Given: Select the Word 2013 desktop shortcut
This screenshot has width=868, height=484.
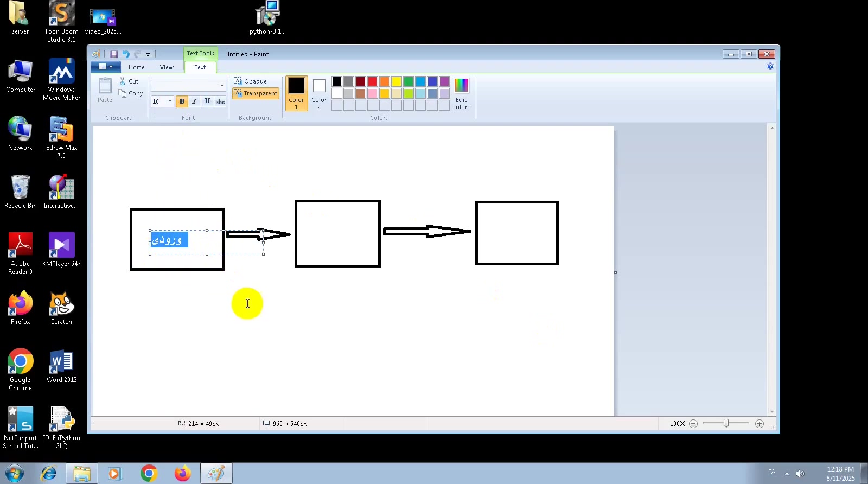Looking at the screenshot, I should pyautogui.click(x=61, y=366).
